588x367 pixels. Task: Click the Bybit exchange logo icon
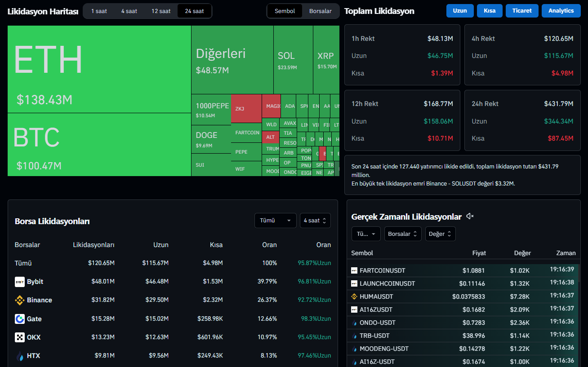[20, 282]
